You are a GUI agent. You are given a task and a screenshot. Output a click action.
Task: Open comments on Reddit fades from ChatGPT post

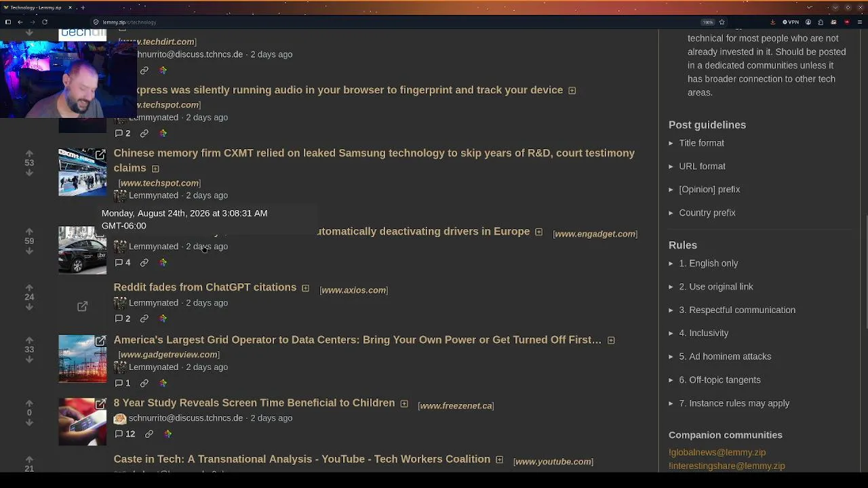point(123,319)
